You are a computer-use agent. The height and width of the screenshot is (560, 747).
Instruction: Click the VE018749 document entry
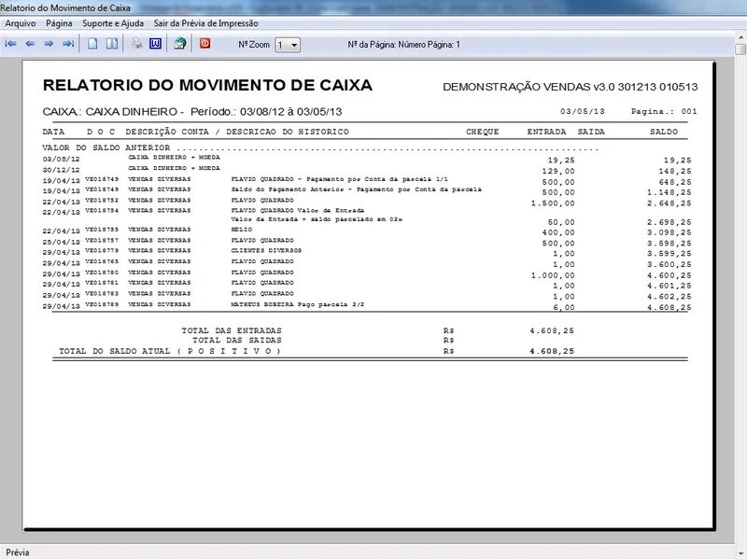pyautogui.click(x=102, y=179)
